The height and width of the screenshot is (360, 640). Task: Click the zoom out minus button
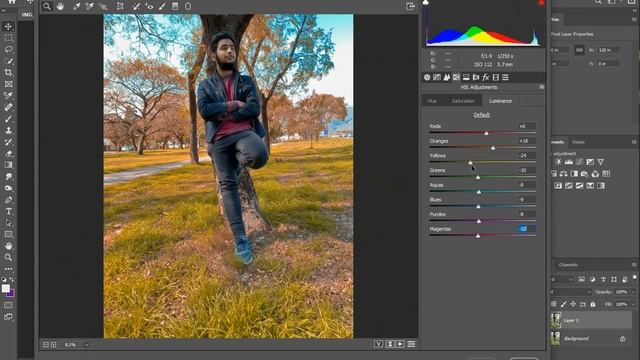[46, 345]
